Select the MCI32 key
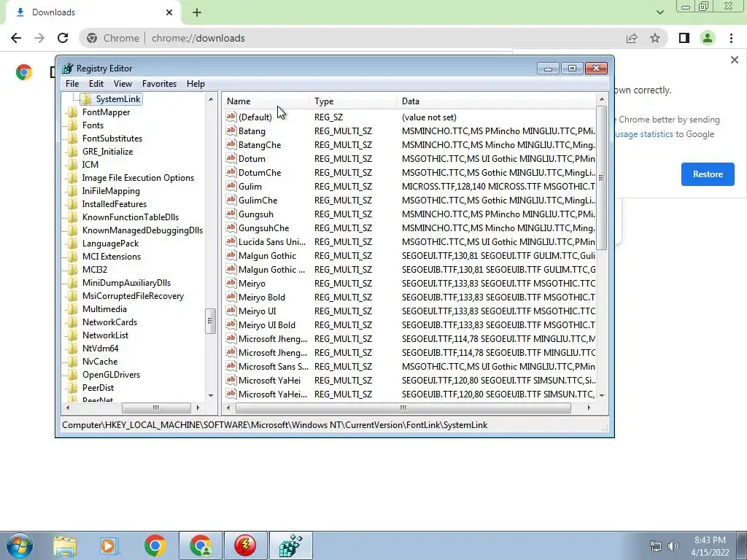Screen dimensions: 747x560 tap(94, 270)
